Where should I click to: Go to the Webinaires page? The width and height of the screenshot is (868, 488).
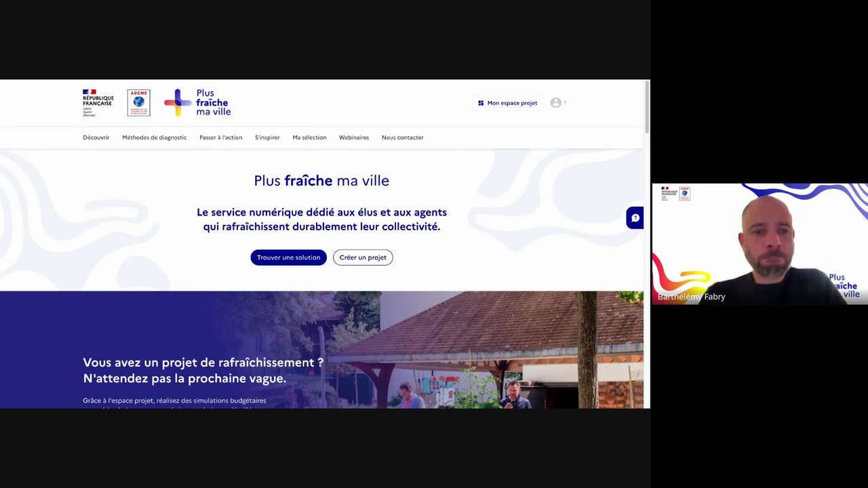[x=354, y=138]
